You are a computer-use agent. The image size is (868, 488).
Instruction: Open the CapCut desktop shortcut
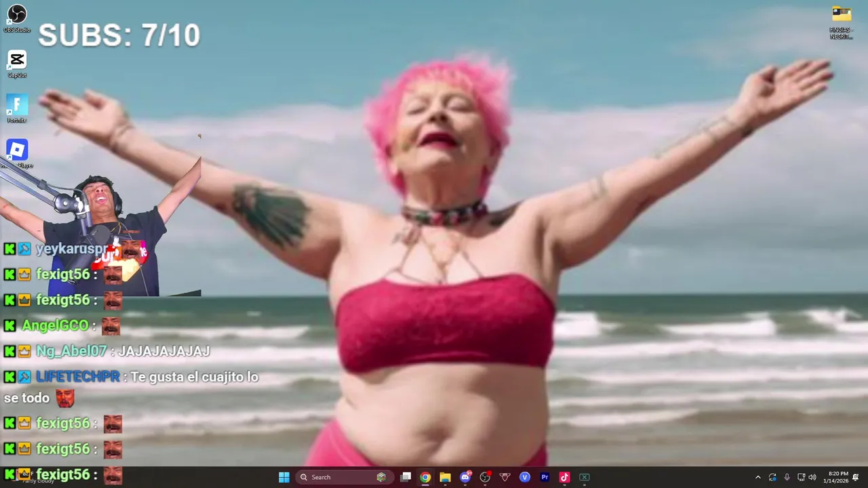point(17,64)
